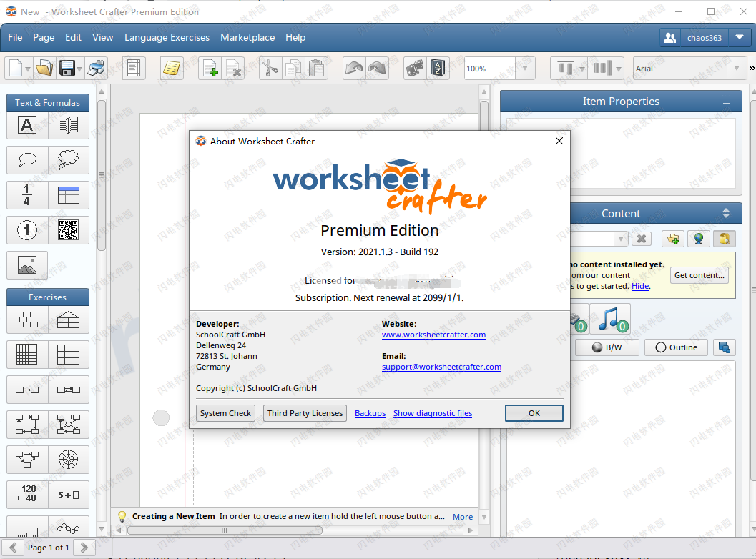Click the music note audio content icon
This screenshot has height=559, width=756.
click(610, 319)
